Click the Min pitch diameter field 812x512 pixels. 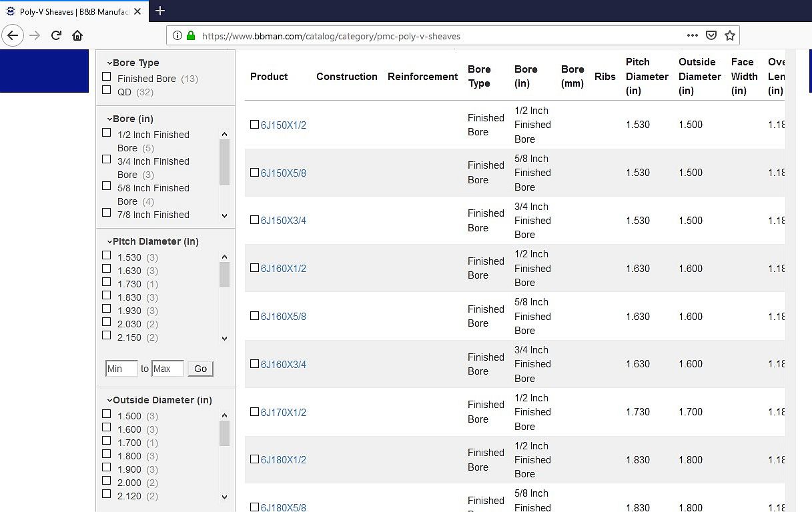[121, 369]
